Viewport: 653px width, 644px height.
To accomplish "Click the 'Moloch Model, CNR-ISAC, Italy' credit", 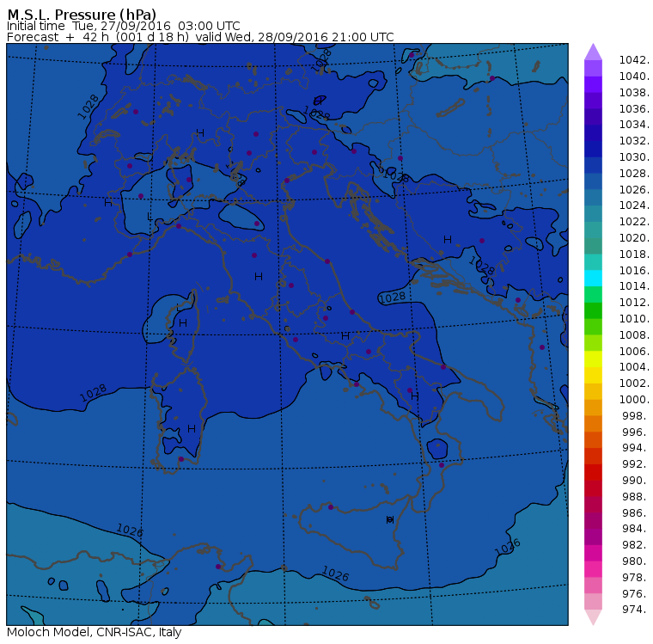I will (x=95, y=632).
